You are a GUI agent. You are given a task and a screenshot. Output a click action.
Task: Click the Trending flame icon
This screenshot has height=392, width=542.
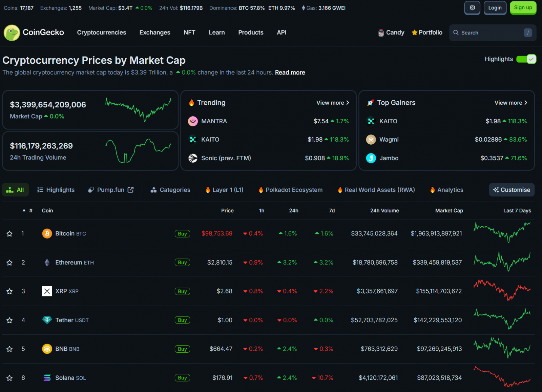(x=191, y=103)
